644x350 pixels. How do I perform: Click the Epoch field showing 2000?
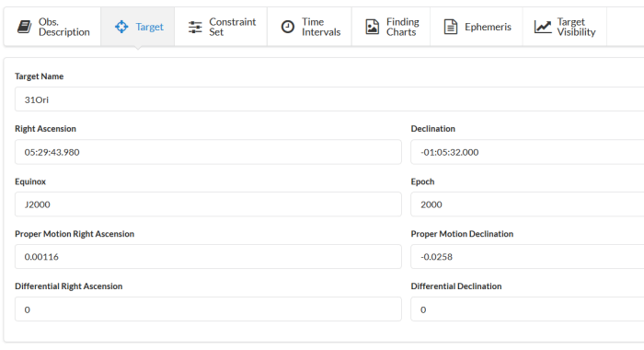tap(527, 204)
